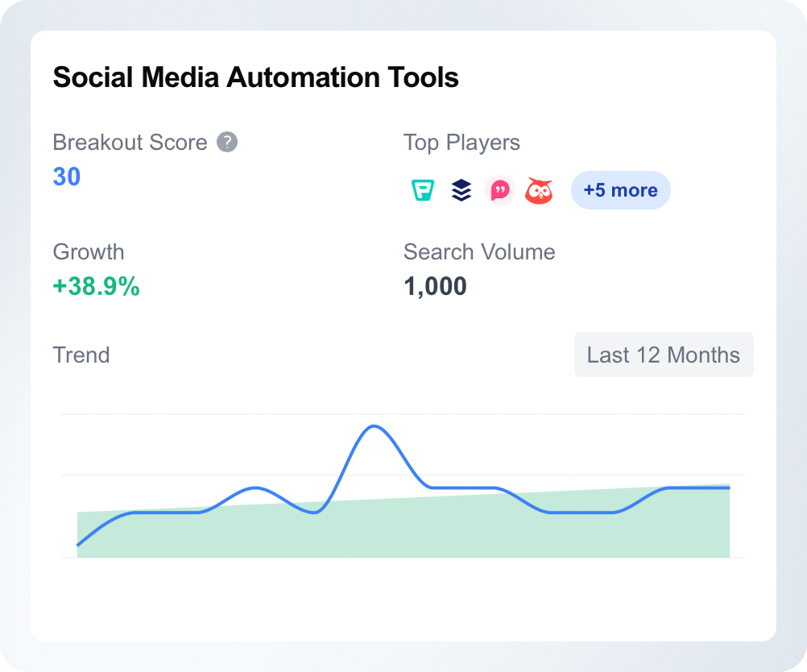Viewport: 807px width, 672px height.
Task: Select the red Hootsuite owl icon
Action: click(x=539, y=190)
